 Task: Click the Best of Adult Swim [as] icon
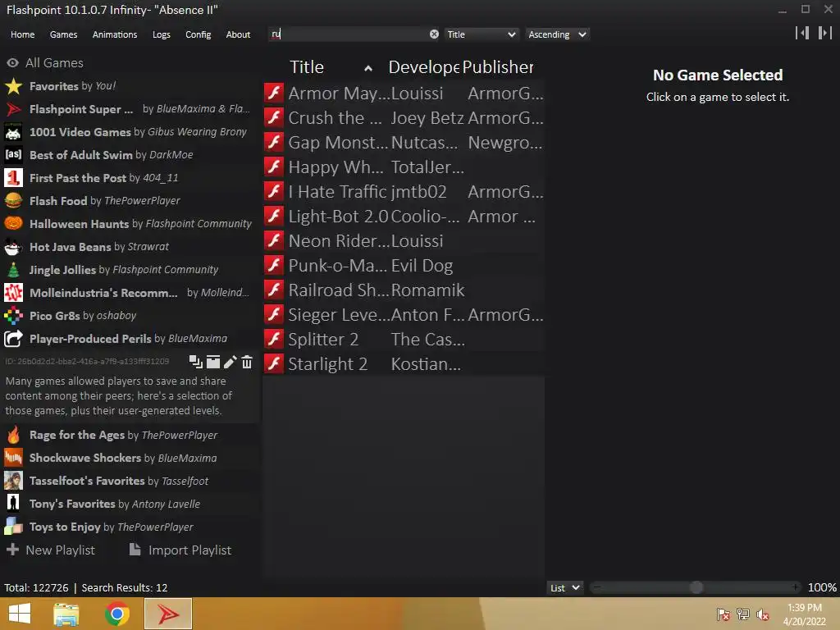click(x=13, y=155)
